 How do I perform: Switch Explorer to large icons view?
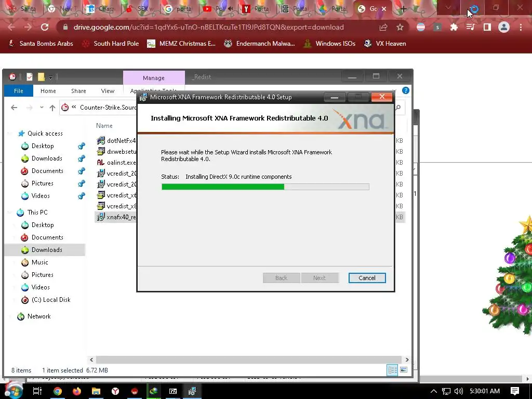(404, 370)
